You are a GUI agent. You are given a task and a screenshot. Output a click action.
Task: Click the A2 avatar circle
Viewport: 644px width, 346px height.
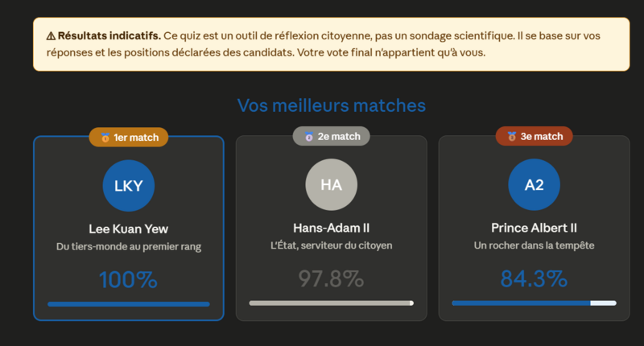(x=534, y=185)
